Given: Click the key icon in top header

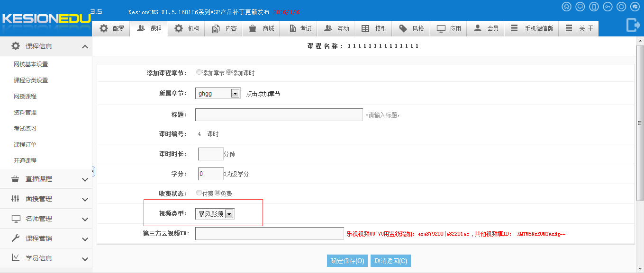Looking at the screenshot, I should 608,7.
